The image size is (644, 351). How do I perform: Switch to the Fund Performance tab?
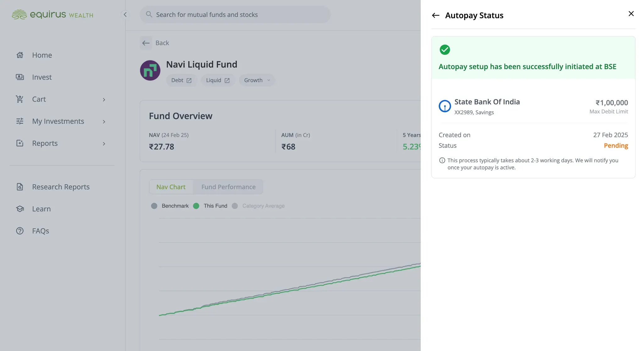pyautogui.click(x=228, y=187)
